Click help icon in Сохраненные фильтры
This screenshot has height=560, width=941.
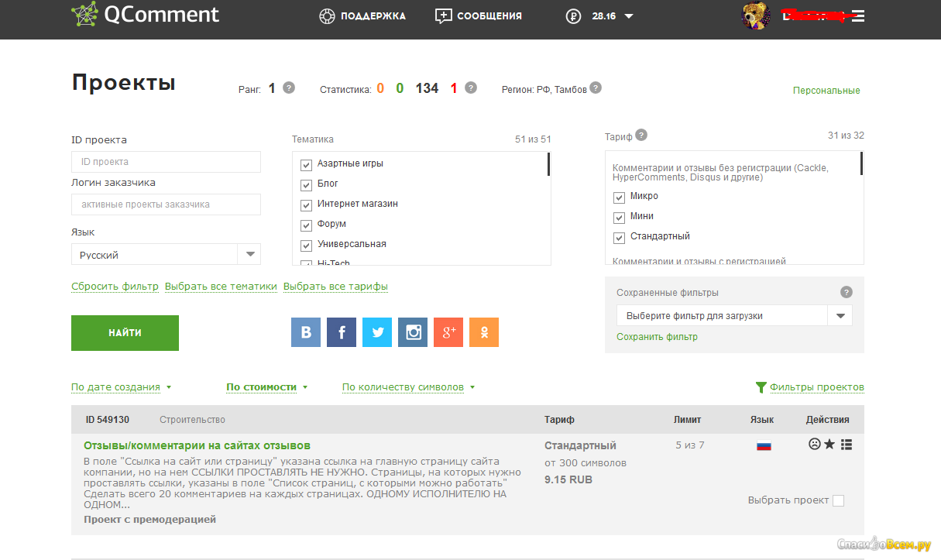847,292
